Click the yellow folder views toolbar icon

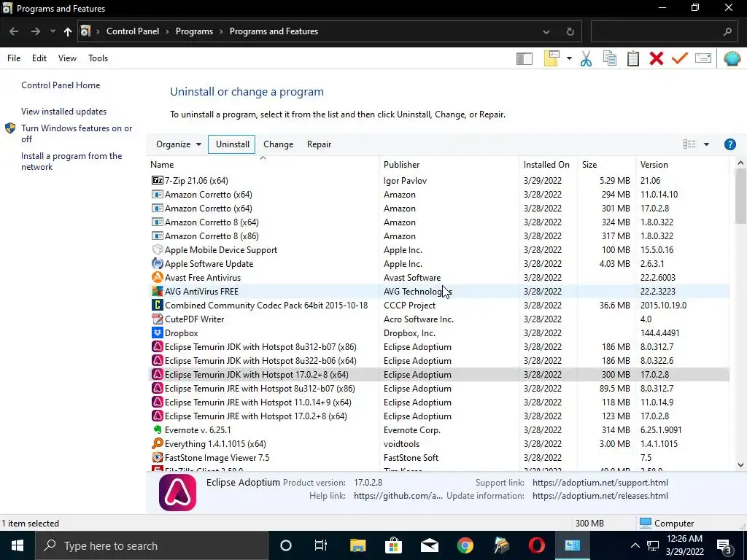(x=551, y=58)
